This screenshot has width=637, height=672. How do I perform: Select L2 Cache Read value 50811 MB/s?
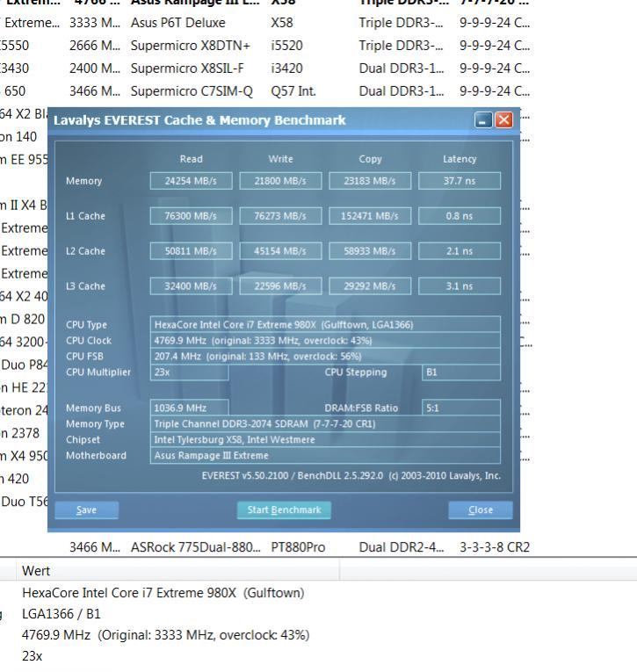click(192, 251)
